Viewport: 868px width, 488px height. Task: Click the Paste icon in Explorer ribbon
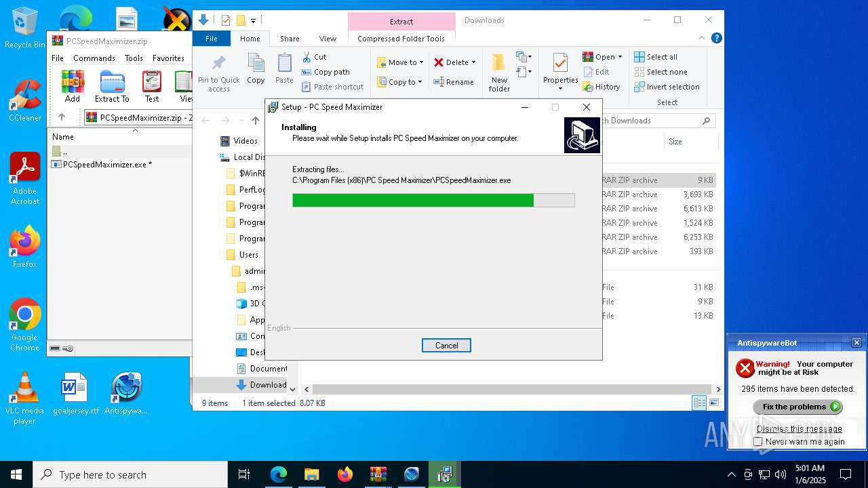284,69
